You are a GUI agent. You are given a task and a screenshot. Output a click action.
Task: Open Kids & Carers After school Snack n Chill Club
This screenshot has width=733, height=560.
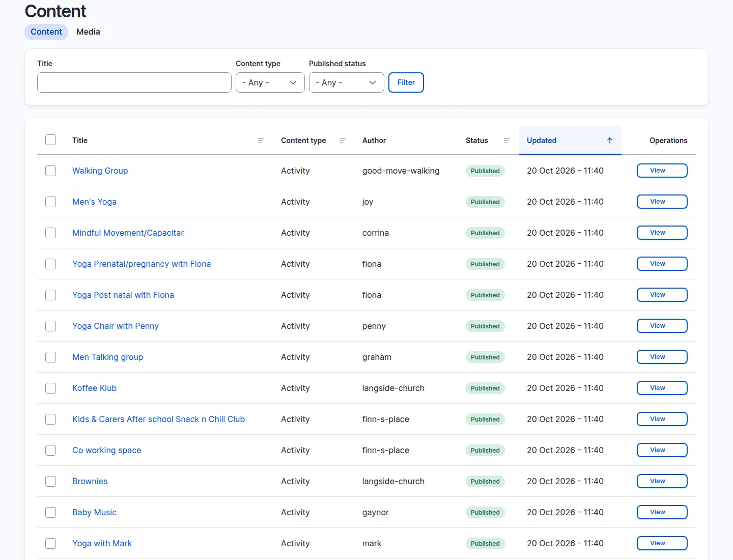click(x=158, y=419)
